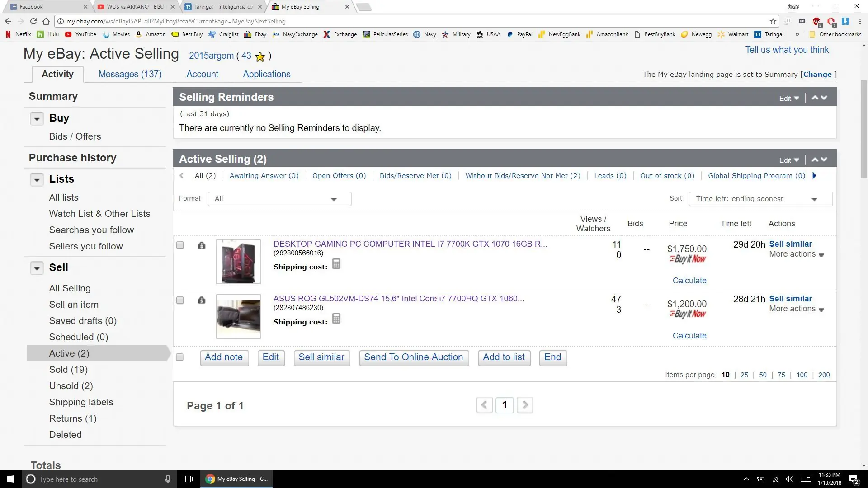Open the Messages (137) tab

pos(130,74)
